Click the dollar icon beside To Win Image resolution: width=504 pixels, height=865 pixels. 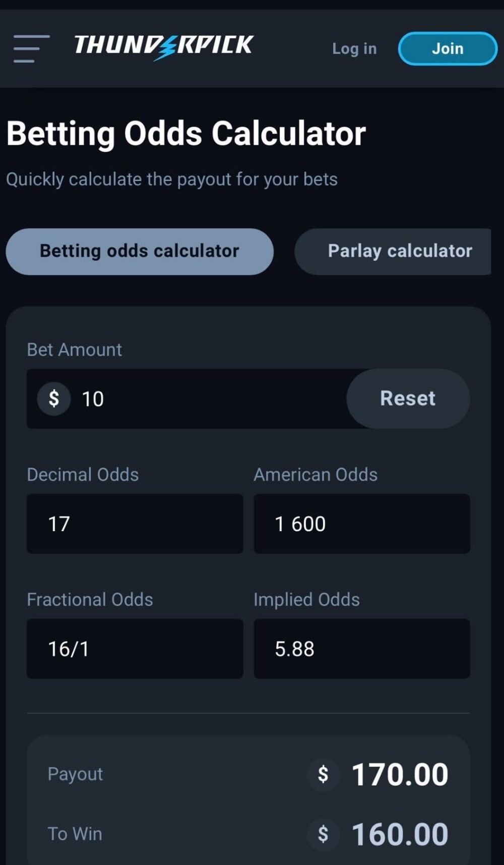tap(323, 834)
